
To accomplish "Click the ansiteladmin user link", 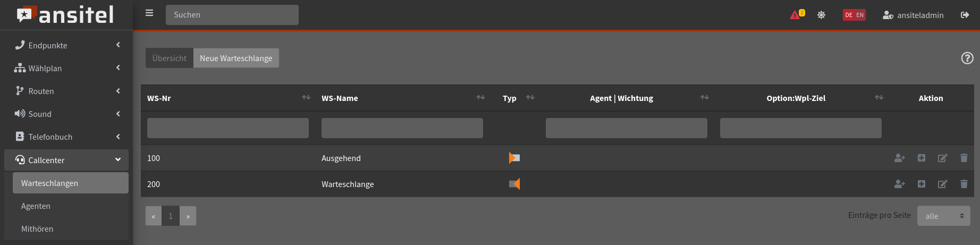I will 913,15.
